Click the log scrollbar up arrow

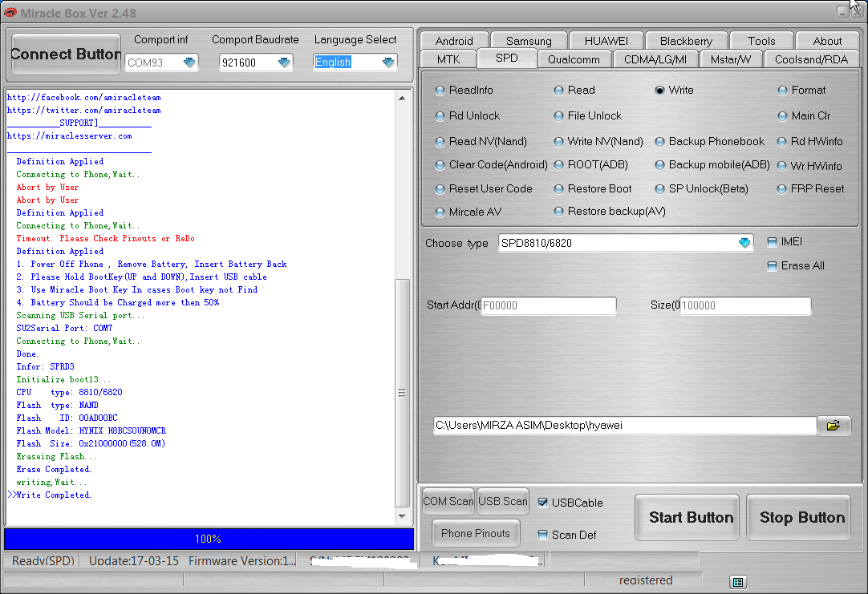(x=402, y=99)
